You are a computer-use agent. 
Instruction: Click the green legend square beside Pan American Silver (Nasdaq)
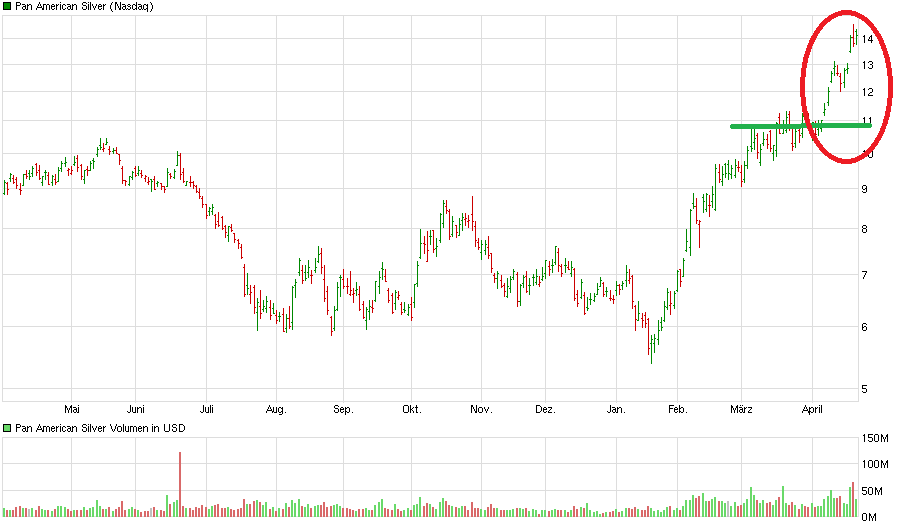(7, 7)
